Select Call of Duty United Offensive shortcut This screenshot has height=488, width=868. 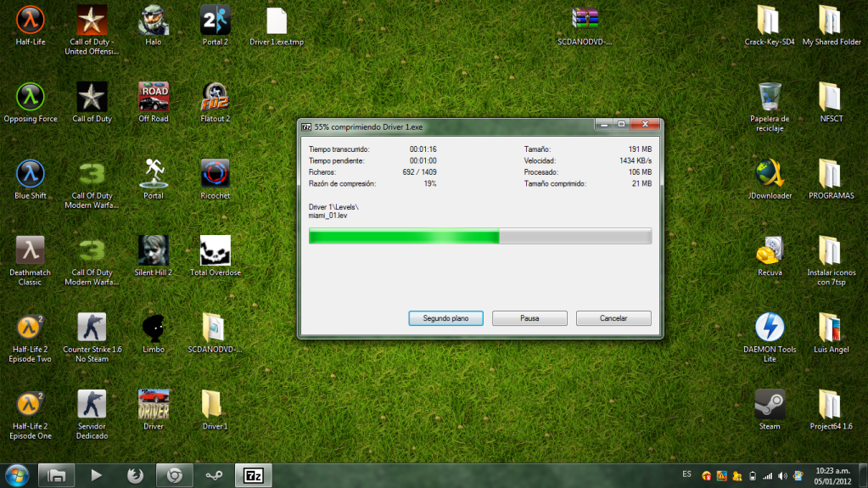(x=92, y=30)
